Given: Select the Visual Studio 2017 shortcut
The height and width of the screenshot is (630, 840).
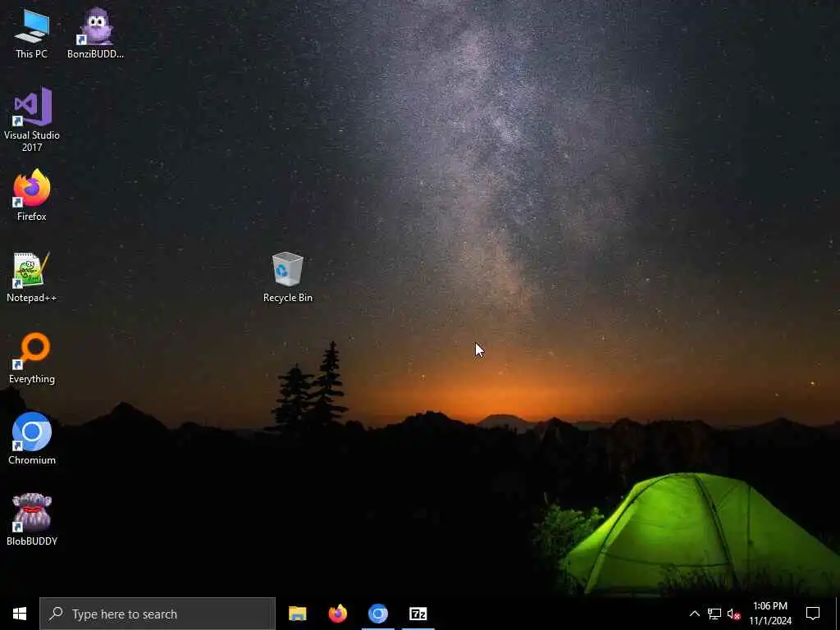Looking at the screenshot, I should point(32,119).
